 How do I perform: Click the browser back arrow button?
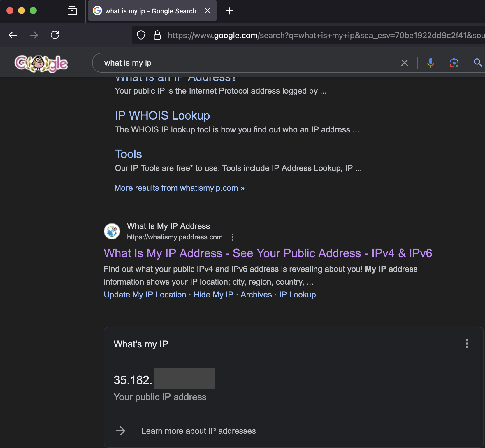pos(13,35)
